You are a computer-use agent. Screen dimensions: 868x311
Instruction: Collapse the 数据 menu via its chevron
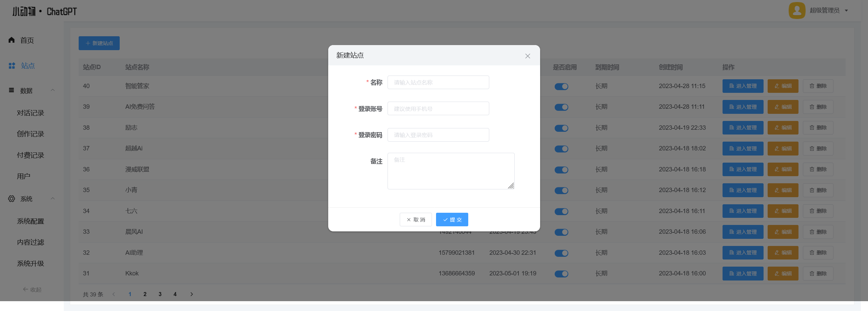click(53, 90)
